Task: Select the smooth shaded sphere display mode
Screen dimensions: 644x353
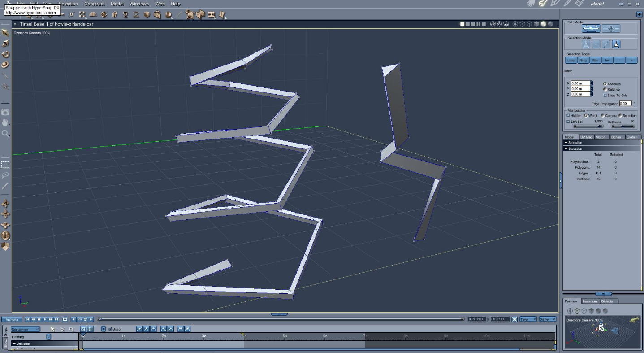Action: tap(544, 24)
